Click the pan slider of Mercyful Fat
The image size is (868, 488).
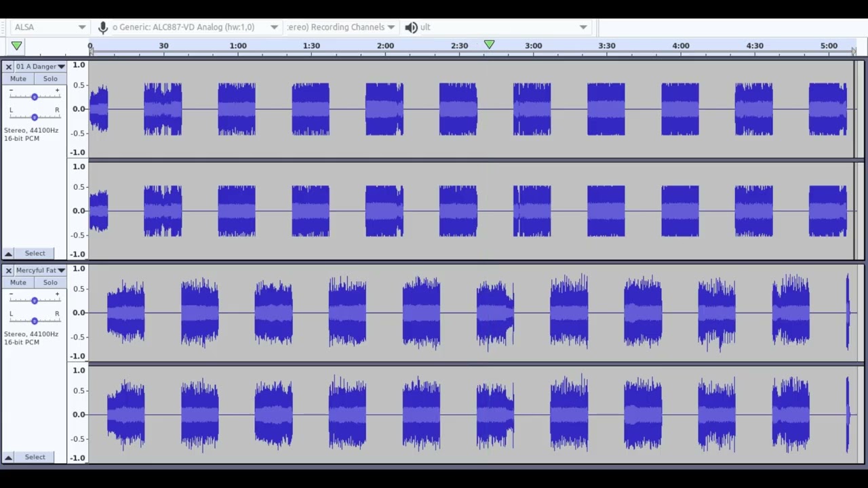pos(34,321)
